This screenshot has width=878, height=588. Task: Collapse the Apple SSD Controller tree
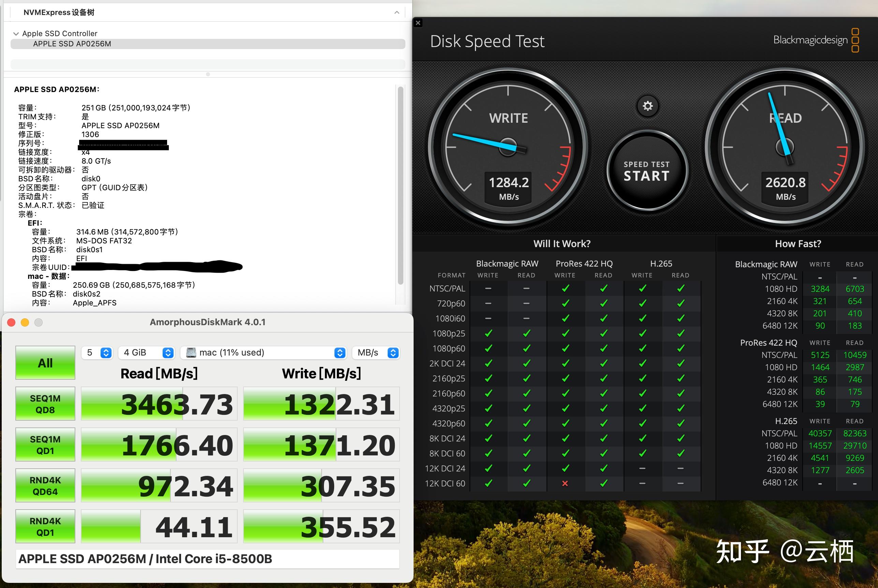point(16,33)
